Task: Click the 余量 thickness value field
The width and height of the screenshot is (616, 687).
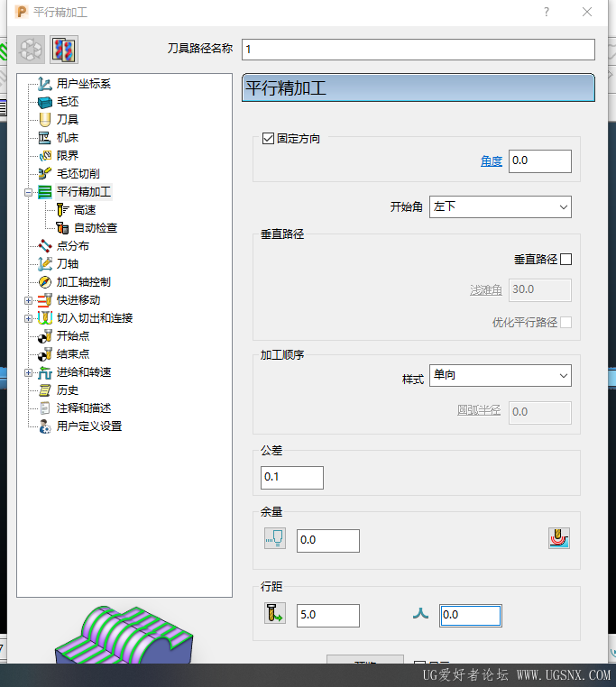Action: [x=328, y=541]
